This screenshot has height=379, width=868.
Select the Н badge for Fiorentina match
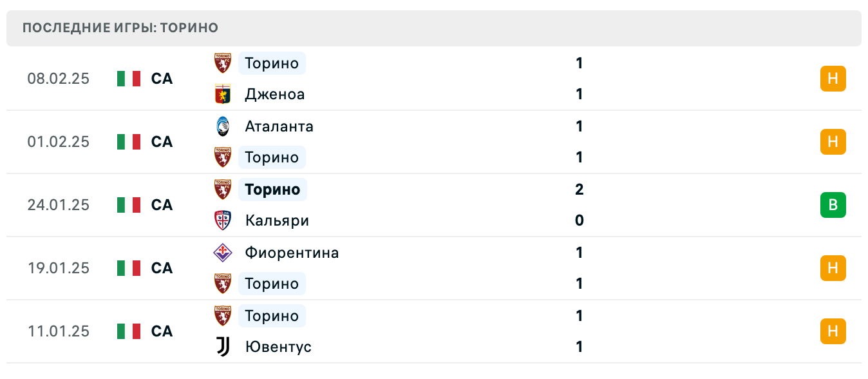pos(833,268)
